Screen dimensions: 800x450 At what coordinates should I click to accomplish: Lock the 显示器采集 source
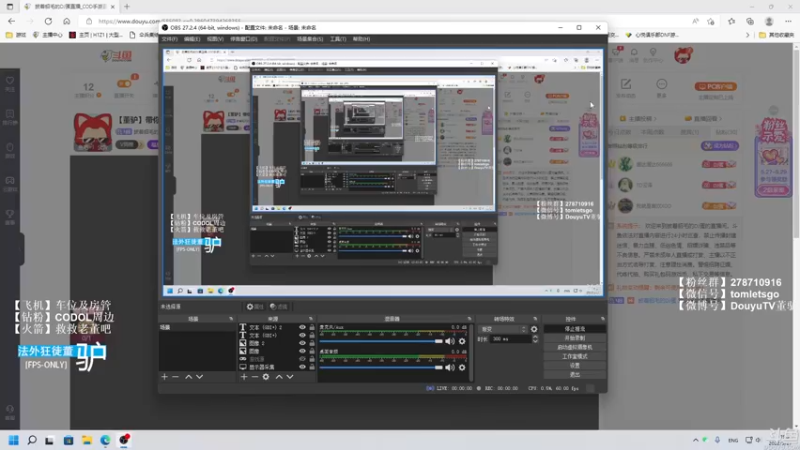pos(312,367)
